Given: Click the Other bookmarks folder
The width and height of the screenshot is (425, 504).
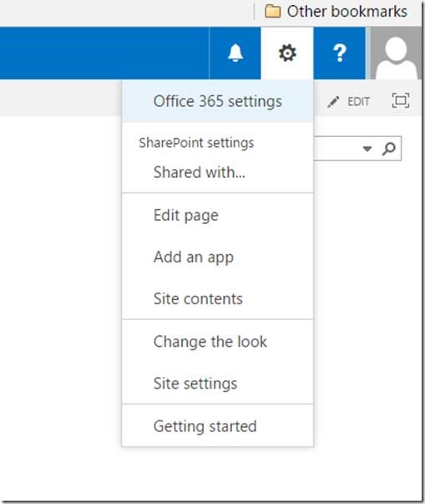Looking at the screenshot, I should coord(336,12).
